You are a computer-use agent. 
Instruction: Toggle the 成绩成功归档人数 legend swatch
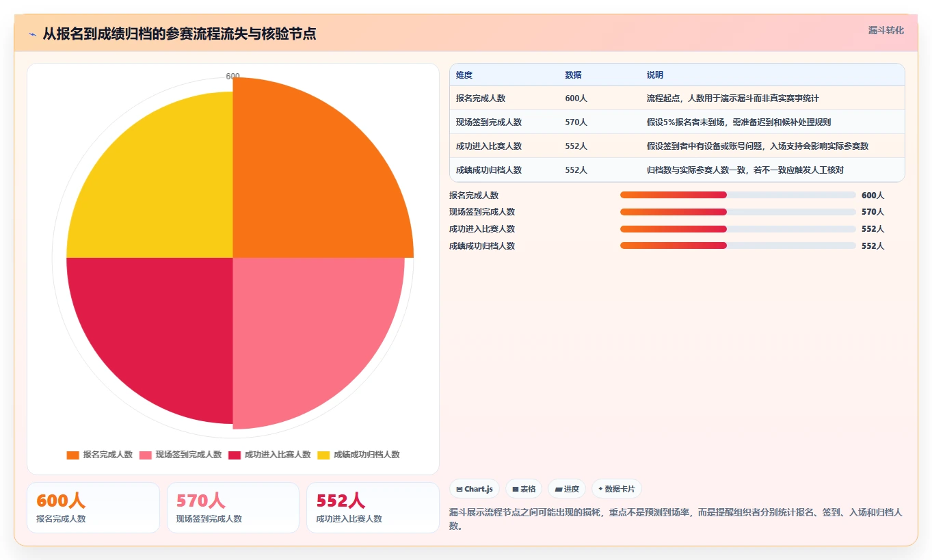click(x=323, y=455)
